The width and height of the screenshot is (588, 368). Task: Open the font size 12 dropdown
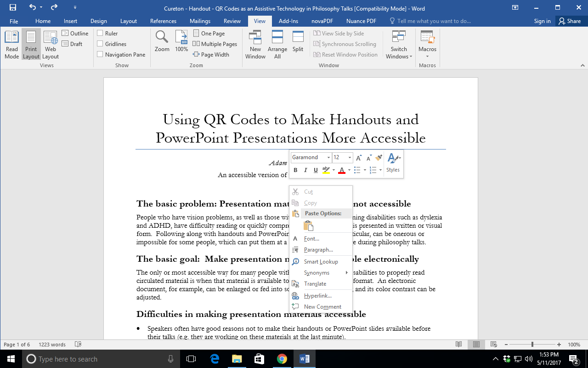[350, 157]
